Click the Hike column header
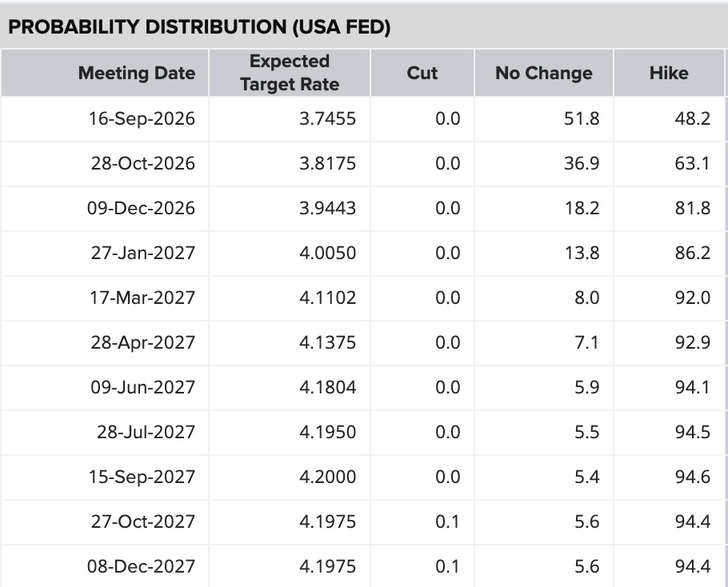The height and width of the screenshot is (587, 728). (669, 73)
